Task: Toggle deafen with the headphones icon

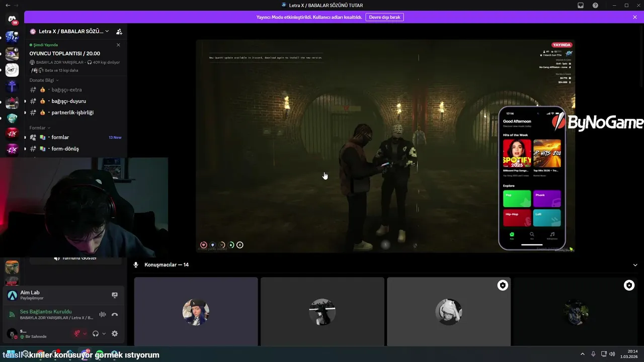Action: coord(96,333)
